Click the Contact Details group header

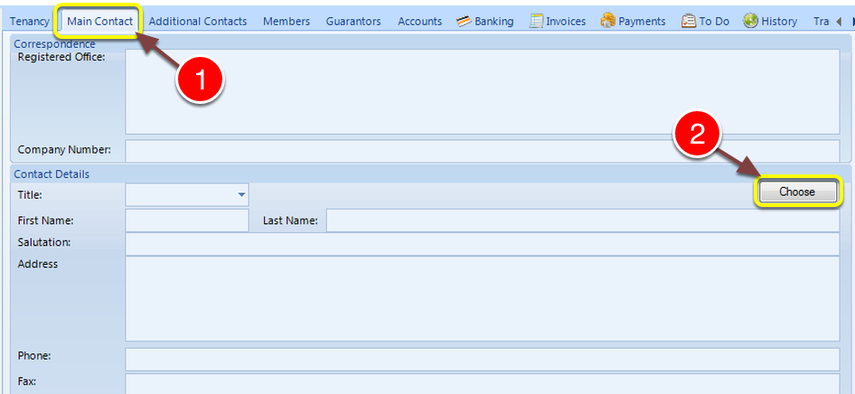click(52, 174)
